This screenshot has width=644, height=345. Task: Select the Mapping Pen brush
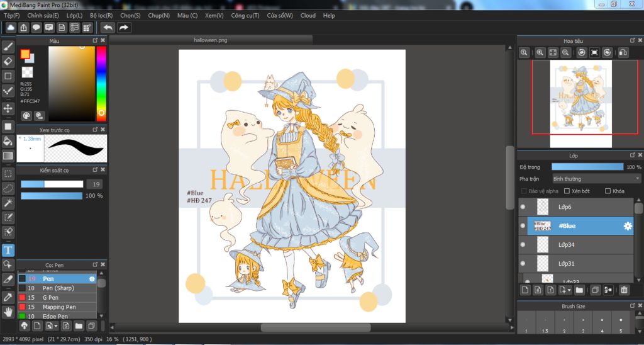tap(57, 307)
